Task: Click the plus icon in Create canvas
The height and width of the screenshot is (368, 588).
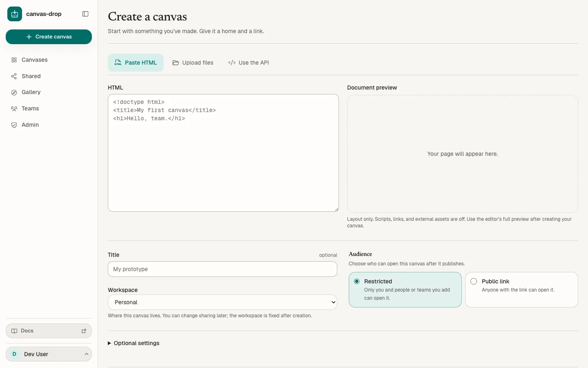Action: [29, 37]
